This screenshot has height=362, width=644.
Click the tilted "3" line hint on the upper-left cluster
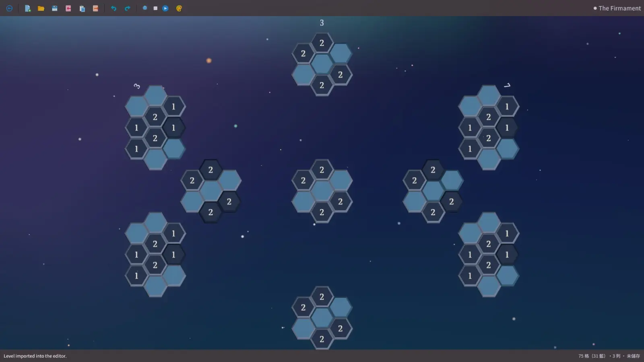coord(137,86)
